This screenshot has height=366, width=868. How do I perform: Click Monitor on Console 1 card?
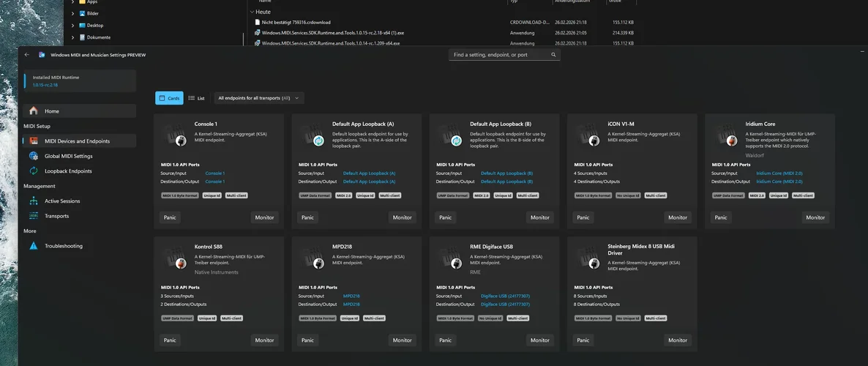[265, 217]
